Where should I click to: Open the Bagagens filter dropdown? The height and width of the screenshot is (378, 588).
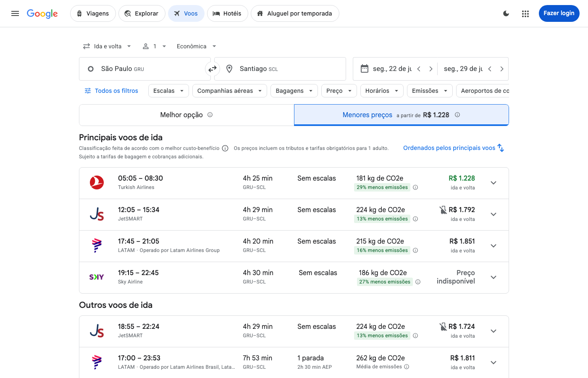(294, 91)
